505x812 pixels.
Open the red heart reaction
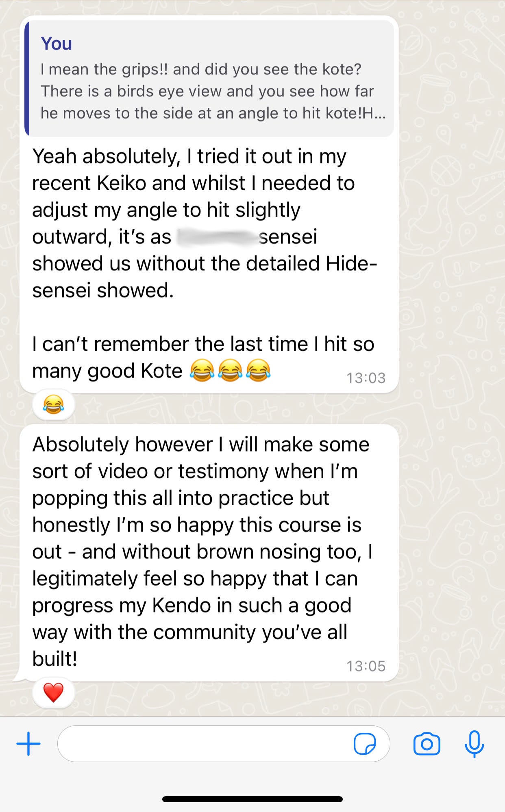pyautogui.click(x=54, y=693)
